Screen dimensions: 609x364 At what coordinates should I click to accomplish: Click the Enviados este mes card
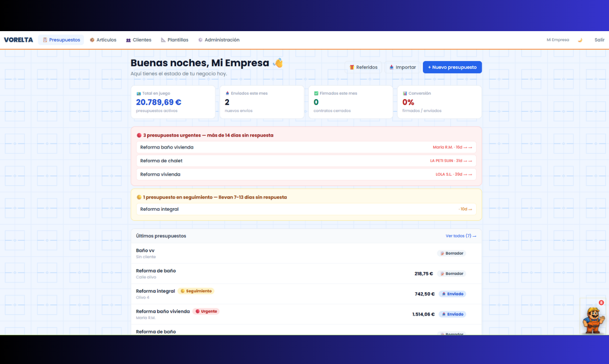point(262,102)
